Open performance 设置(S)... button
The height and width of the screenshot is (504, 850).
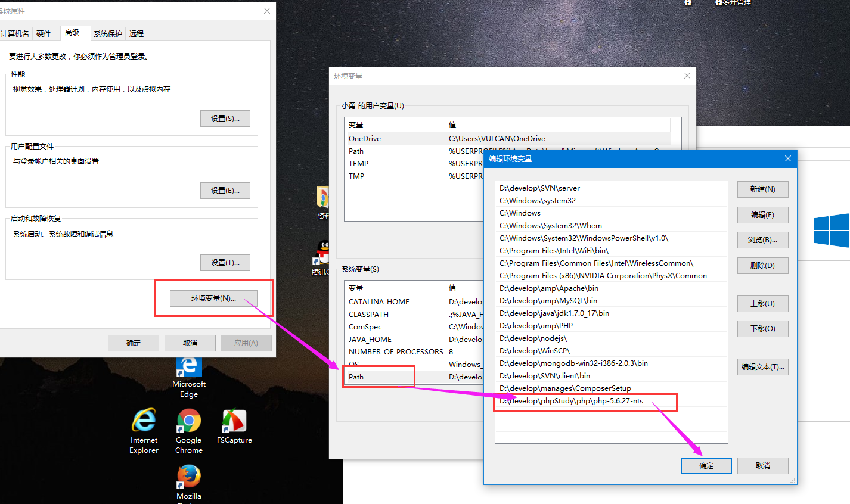coord(225,119)
